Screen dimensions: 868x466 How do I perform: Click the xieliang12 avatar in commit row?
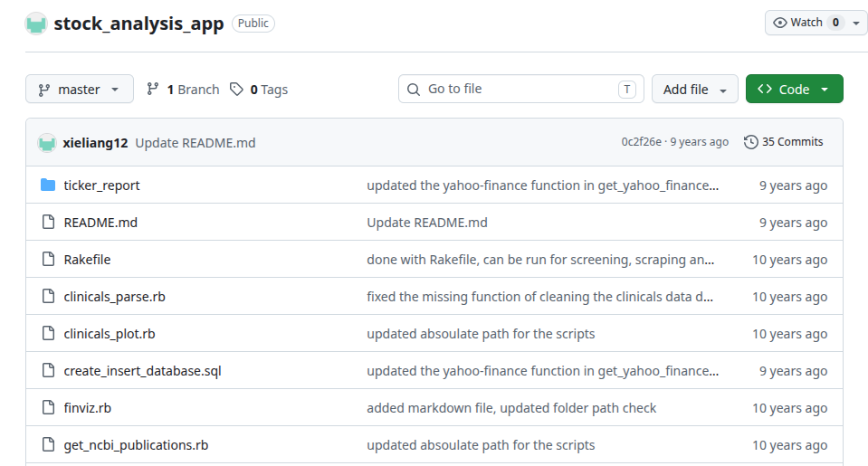pyautogui.click(x=47, y=143)
